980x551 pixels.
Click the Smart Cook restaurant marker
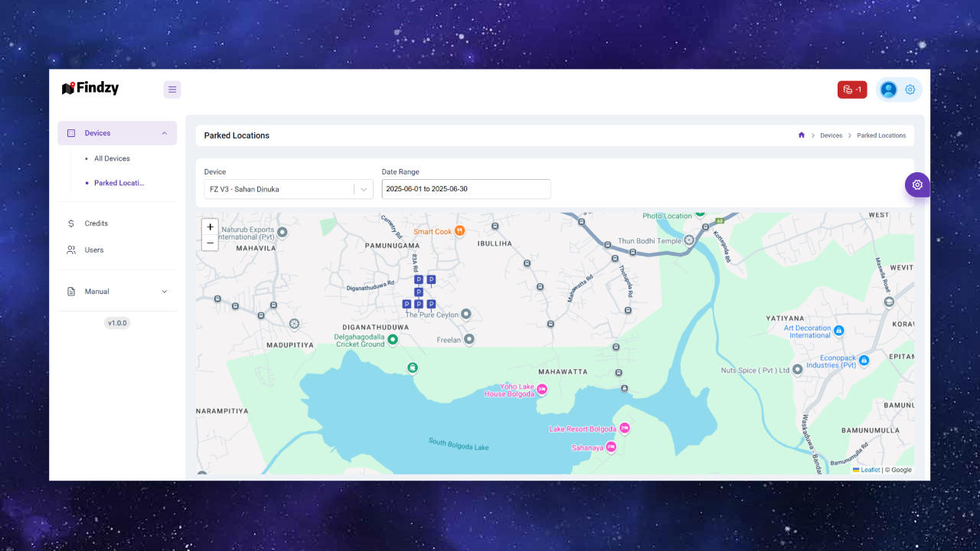pos(459,231)
